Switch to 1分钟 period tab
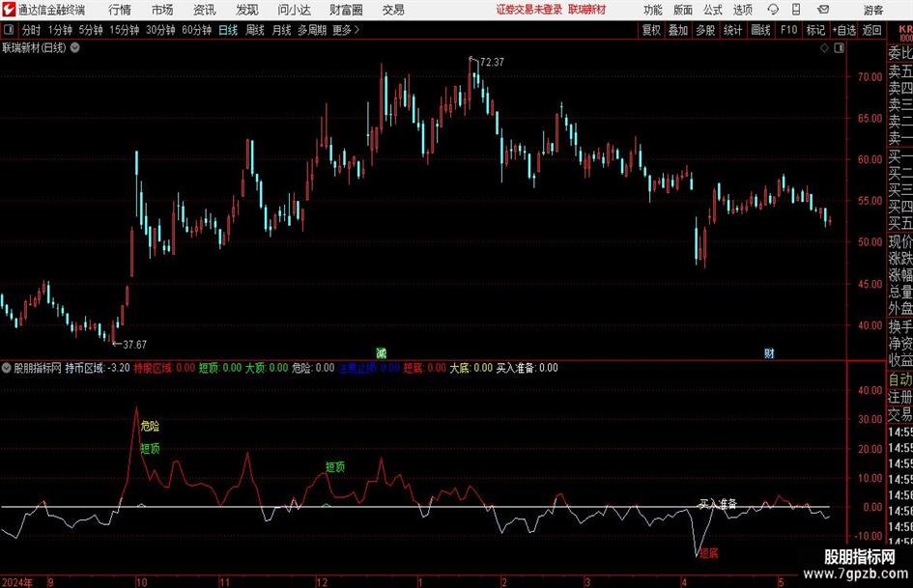The image size is (913, 588). click(60, 30)
